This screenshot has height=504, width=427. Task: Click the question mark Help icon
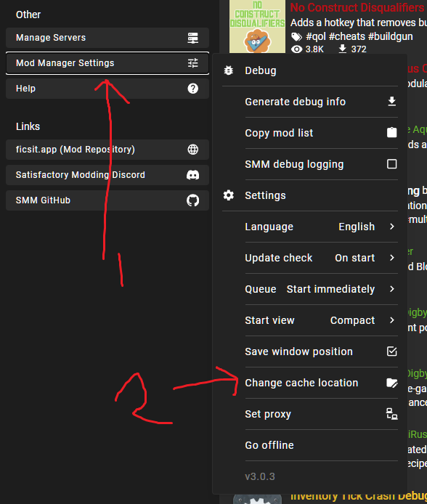click(x=192, y=89)
